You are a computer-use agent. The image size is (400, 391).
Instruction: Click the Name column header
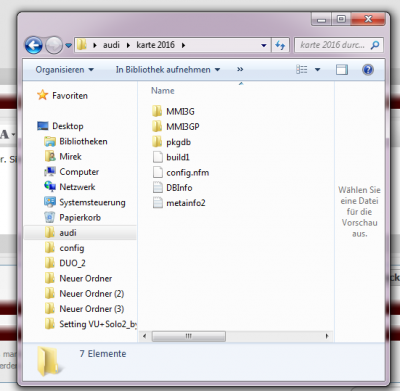point(162,91)
